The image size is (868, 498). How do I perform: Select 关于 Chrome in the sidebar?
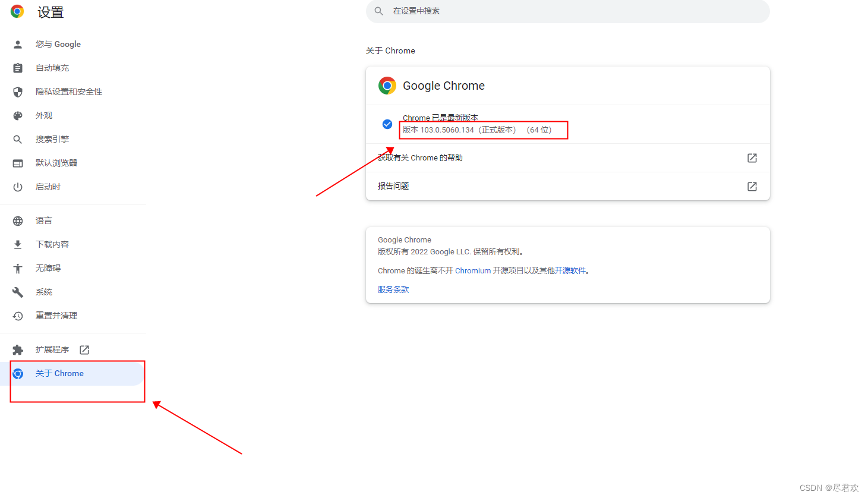pyautogui.click(x=73, y=374)
